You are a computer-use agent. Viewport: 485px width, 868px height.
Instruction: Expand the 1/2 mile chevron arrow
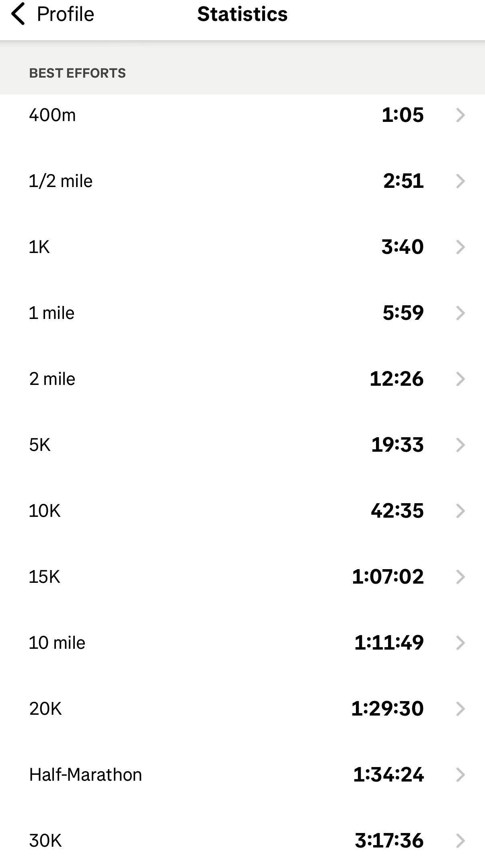[460, 181]
